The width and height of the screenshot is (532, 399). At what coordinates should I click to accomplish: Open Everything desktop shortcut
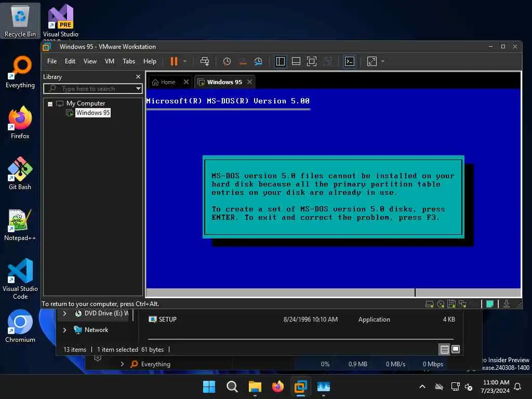20,72
